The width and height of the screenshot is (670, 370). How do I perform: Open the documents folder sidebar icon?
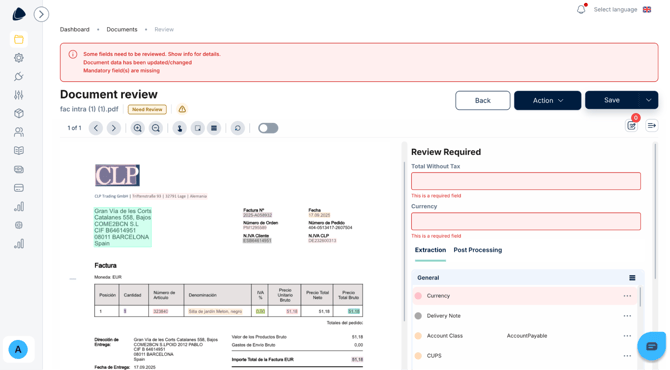coord(19,39)
